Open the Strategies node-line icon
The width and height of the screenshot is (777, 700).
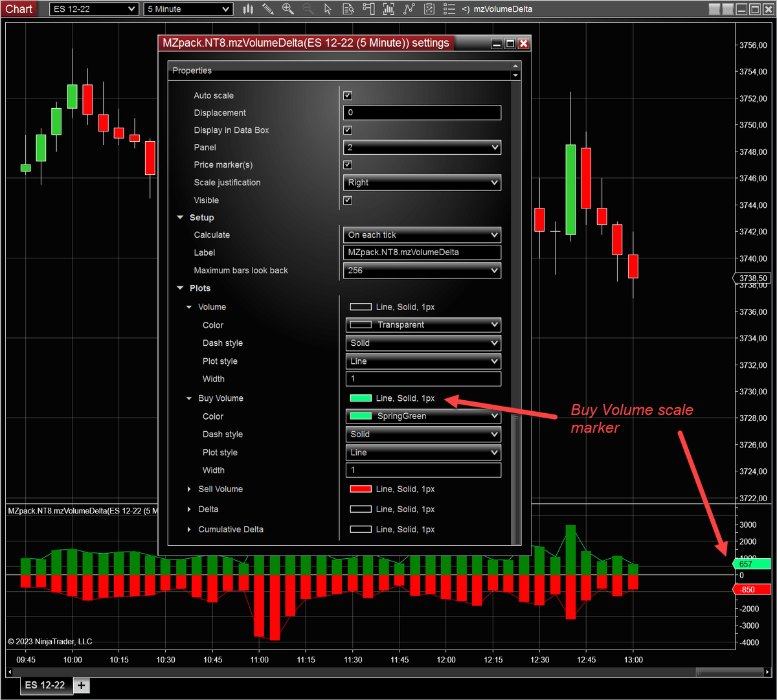tap(409, 9)
